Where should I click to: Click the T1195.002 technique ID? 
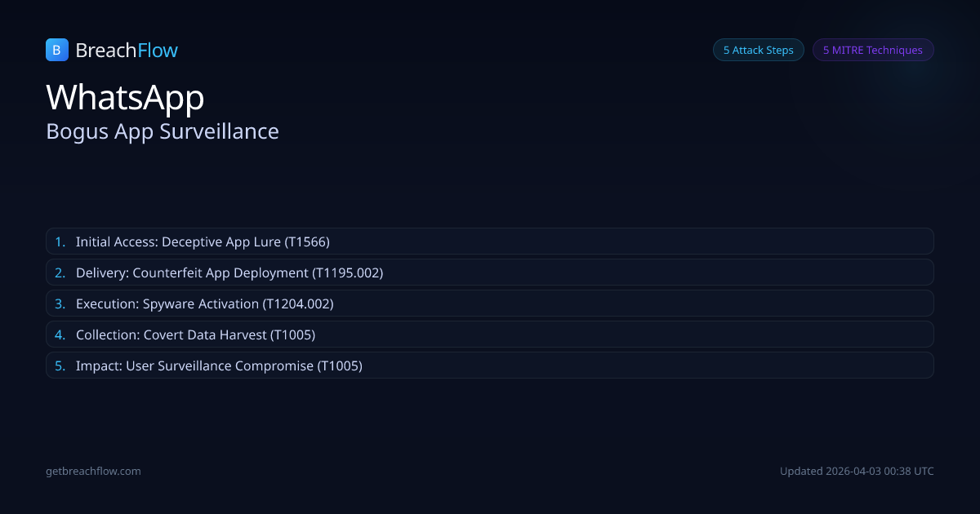[348, 273]
